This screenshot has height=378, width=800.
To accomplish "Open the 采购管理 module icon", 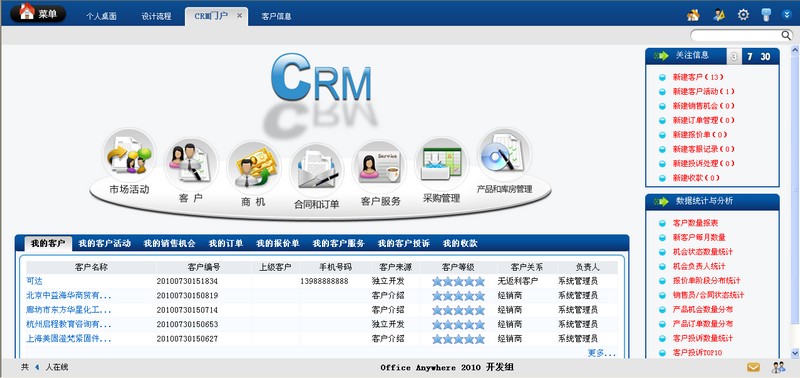I will [441, 164].
